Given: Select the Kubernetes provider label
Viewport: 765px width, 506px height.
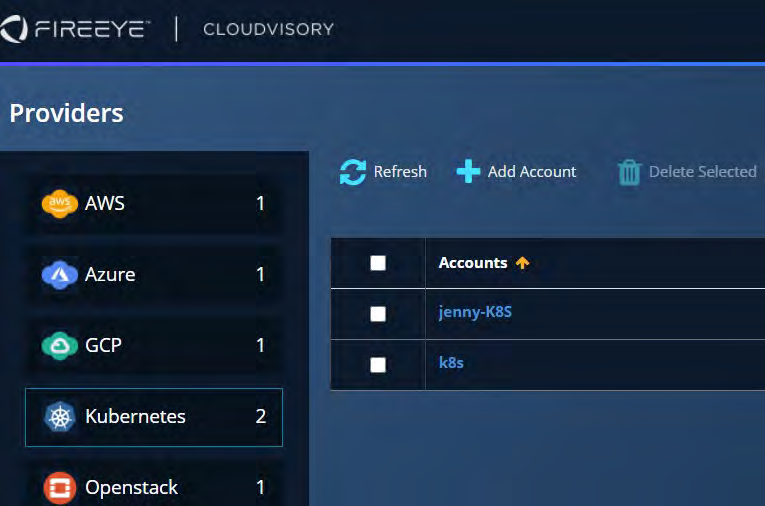Looking at the screenshot, I should 136,417.
